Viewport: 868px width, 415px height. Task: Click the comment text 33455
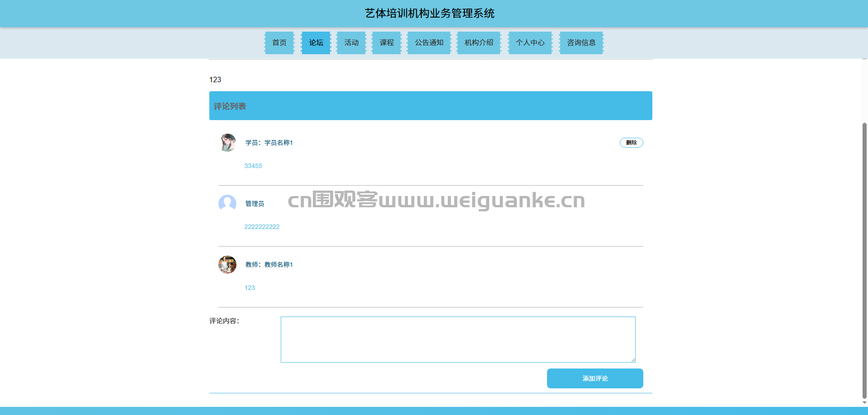(x=253, y=166)
